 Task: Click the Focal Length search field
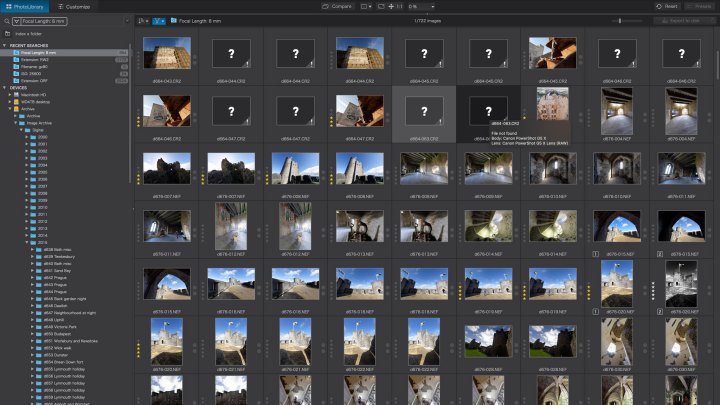pyautogui.click(x=43, y=21)
